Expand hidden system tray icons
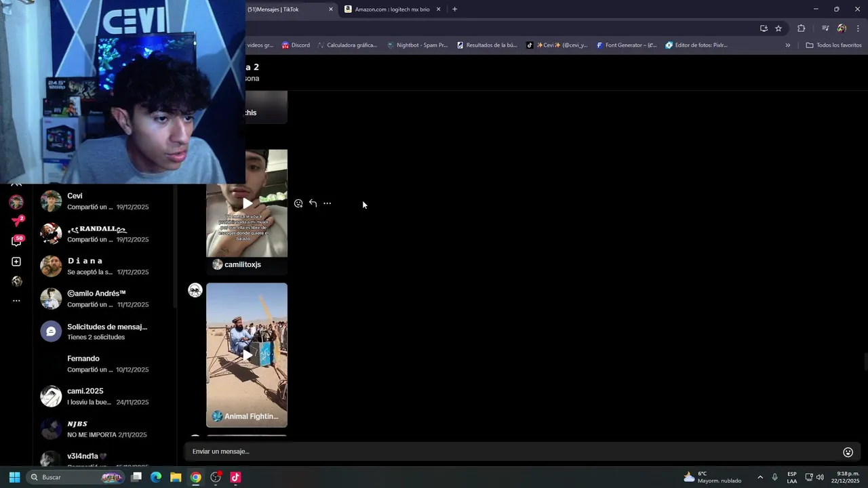 (759, 477)
